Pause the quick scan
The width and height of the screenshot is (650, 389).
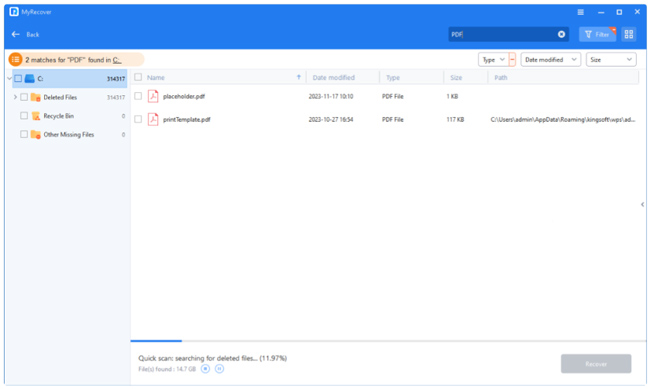(219, 369)
